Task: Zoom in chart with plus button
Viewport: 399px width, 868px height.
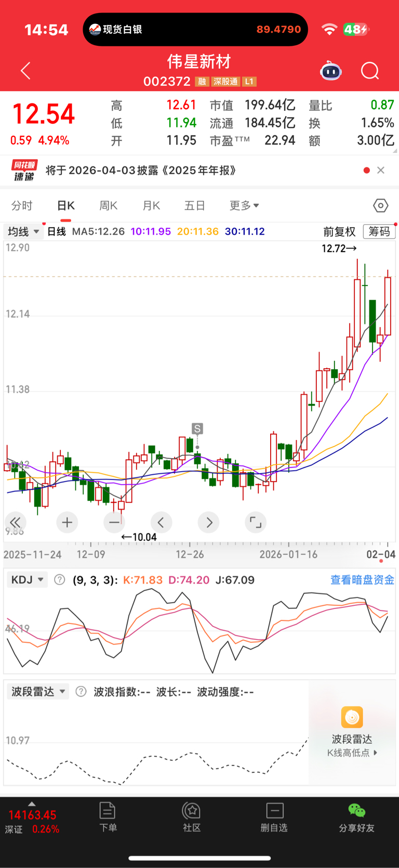Action: [67, 522]
